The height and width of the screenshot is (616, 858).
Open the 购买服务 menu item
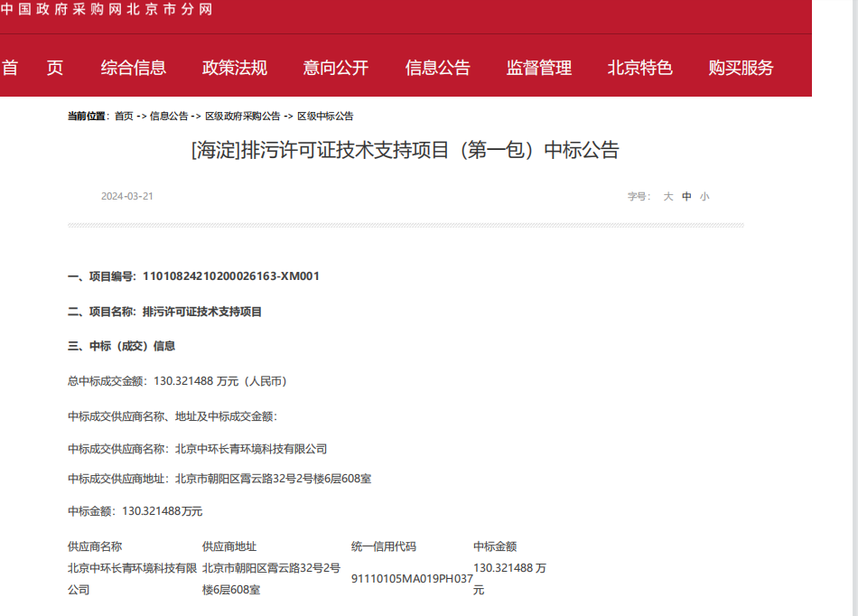pos(741,68)
